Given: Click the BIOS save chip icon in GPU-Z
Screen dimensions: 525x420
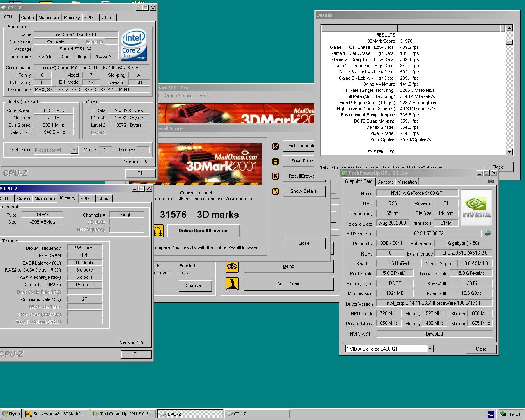Looking at the screenshot, I should point(488,233).
